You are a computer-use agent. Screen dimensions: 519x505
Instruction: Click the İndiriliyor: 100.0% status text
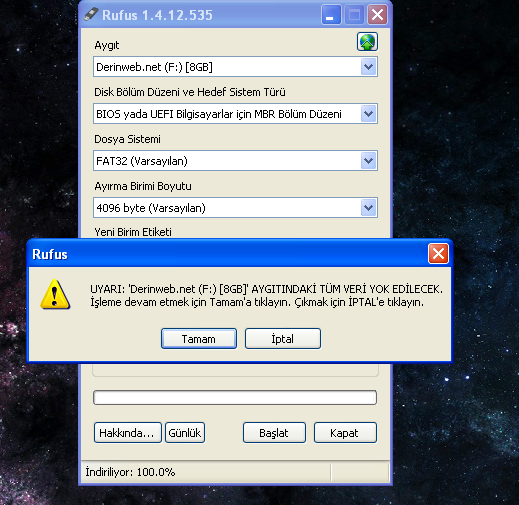130,472
